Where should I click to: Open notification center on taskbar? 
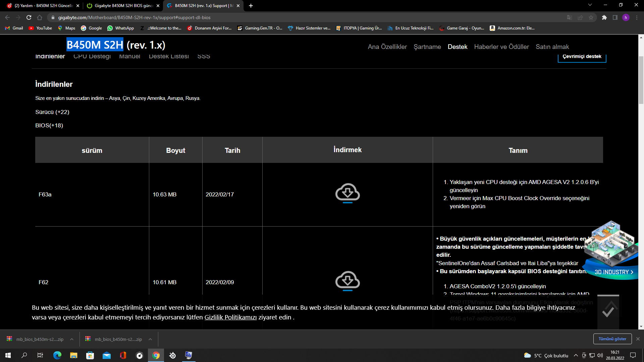click(633, 355)
